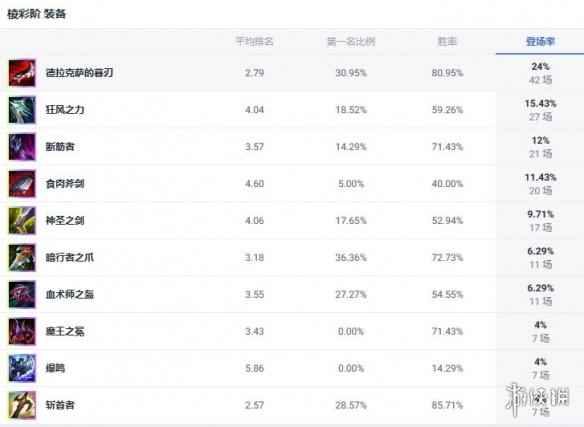Click the dark red helmet icon in the 27.27% row

point(22,294)
